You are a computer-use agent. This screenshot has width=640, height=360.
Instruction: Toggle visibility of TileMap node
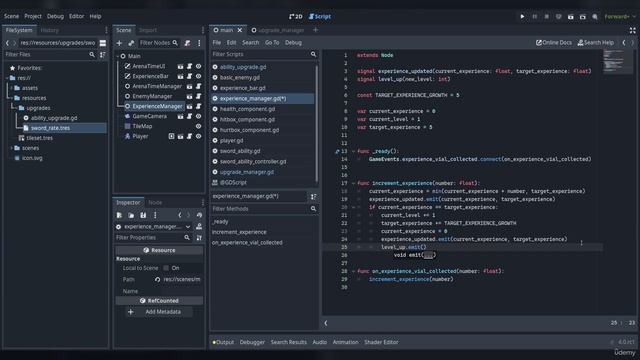[x=198, y=127]
